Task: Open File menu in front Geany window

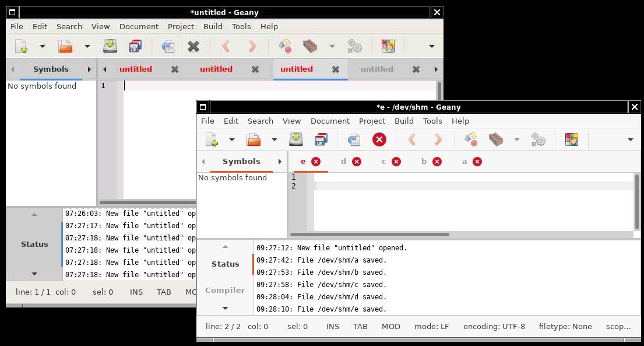Action: 207,121
